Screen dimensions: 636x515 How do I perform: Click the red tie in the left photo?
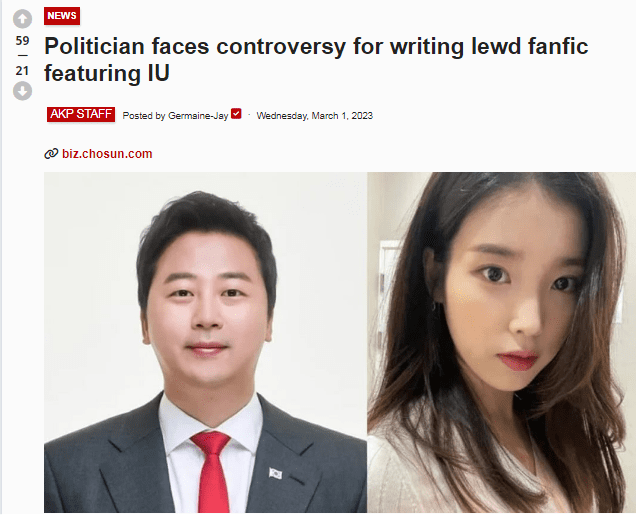click(212, 472)
